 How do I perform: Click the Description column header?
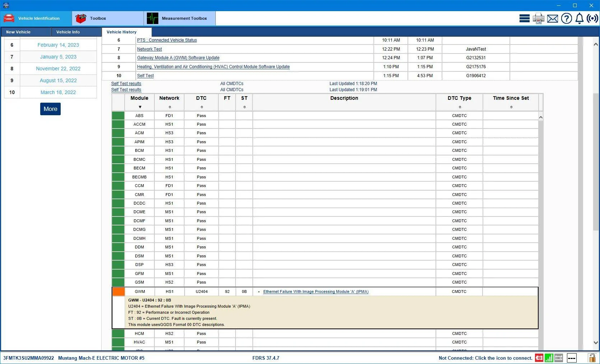[344, 102]
